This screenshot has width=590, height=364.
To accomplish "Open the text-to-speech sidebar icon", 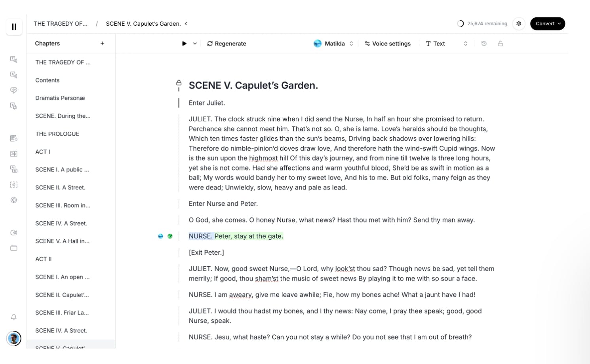I will (14, 59).
